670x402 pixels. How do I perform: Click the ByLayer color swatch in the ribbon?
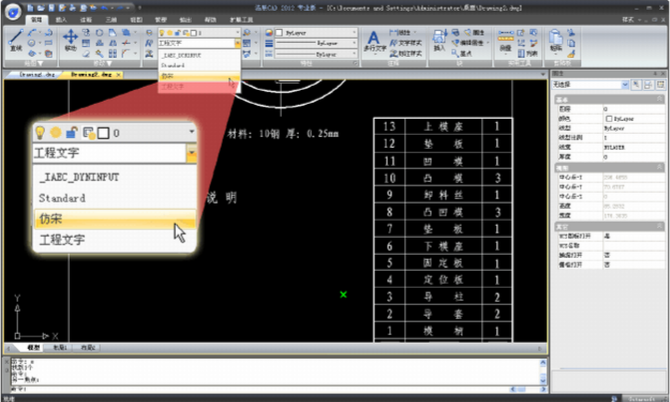[279, 32]
